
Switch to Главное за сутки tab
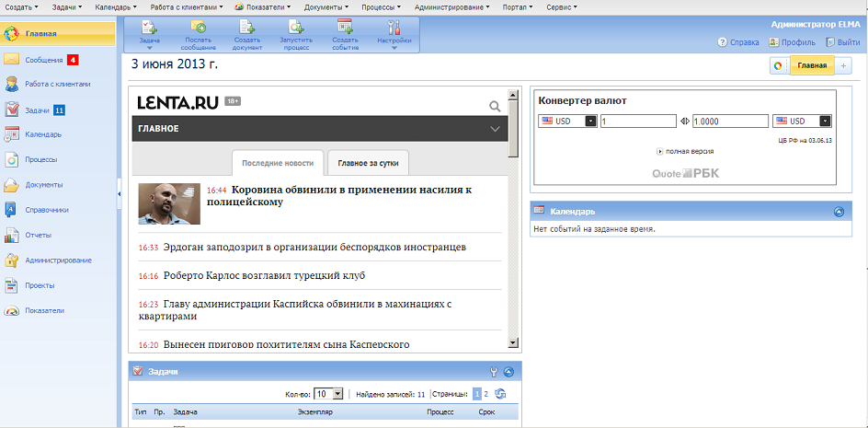pyautogui.click(x=368, y=163)
